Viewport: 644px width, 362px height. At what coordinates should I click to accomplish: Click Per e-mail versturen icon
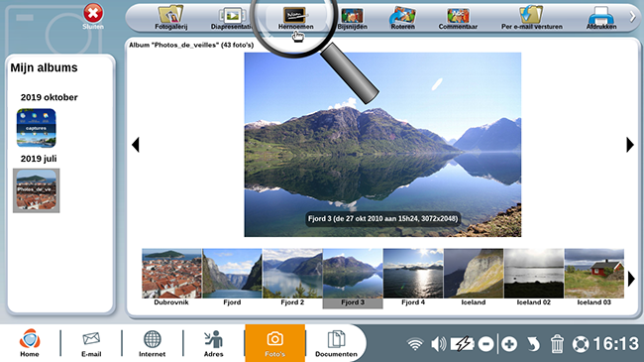(x=531, y=18)
